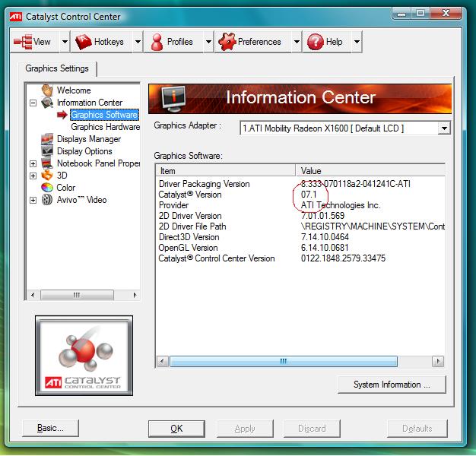The height and width of the screenshot is (456, 476).
Task: Expand the Notebook Panel Properties node
Action: pyautogui.click(x=33, y=163)
